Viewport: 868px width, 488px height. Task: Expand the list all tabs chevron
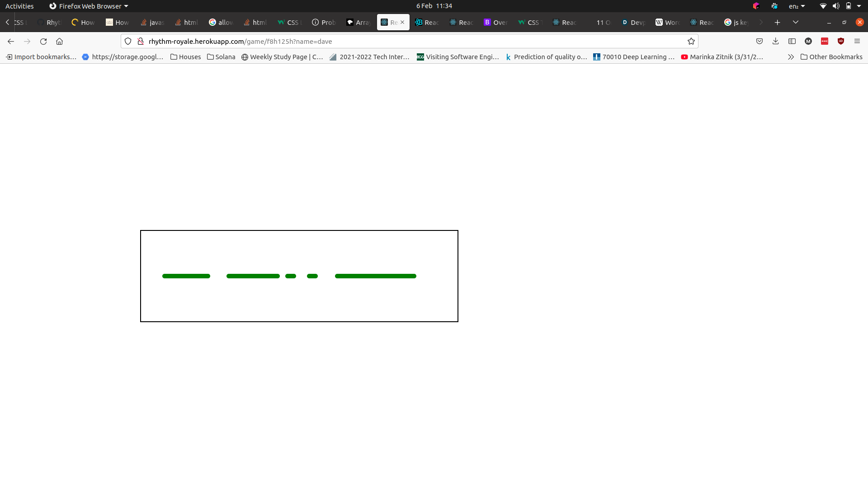click(795, 22)
